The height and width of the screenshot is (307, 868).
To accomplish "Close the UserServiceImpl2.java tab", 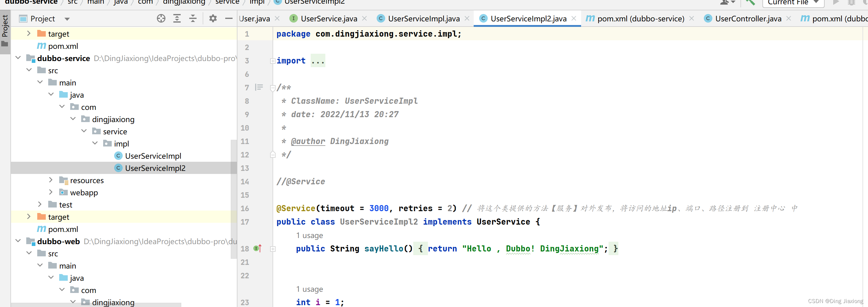I will (574, 19).
